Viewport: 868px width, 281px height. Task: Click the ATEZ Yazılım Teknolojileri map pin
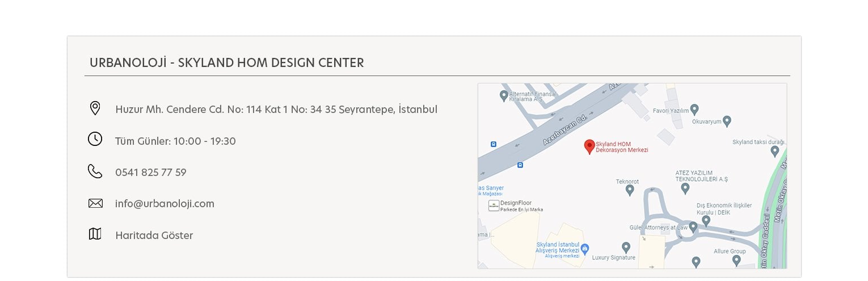685,188
